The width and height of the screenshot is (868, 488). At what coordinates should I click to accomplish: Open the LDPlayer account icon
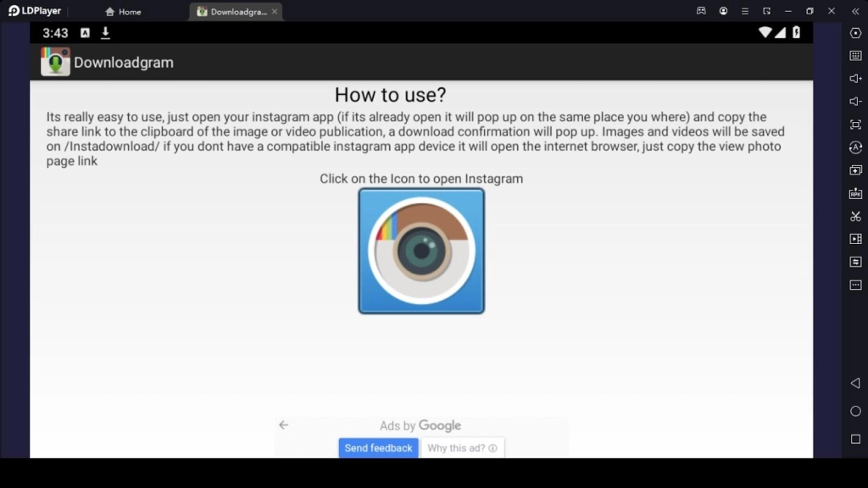(x=723, y=11)
